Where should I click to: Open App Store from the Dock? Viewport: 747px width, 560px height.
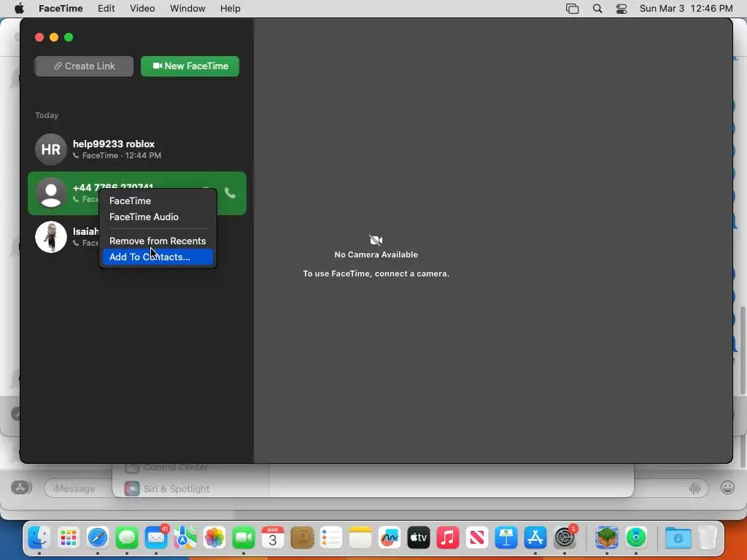[535, 538]
